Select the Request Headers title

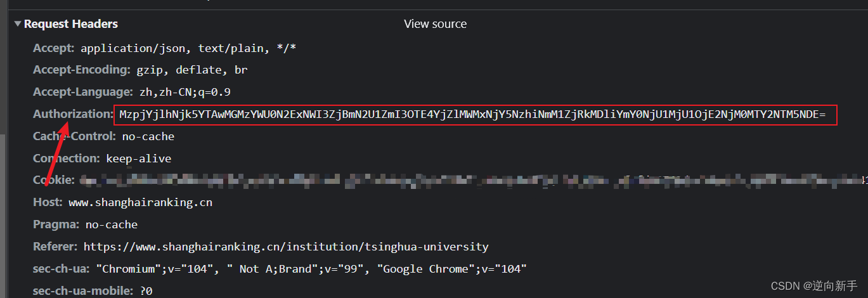[71, 24]
